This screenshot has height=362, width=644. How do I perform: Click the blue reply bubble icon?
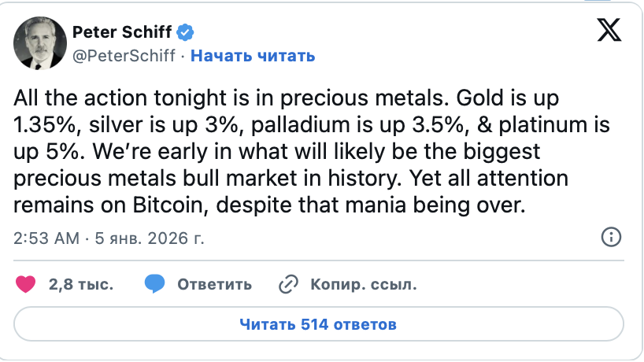tap(155, 284)
